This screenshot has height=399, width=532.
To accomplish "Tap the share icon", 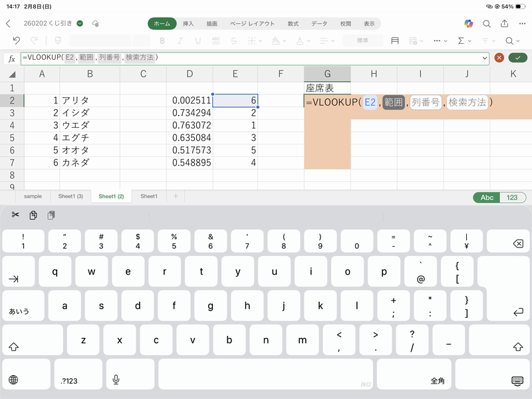I will pos(505,23).
